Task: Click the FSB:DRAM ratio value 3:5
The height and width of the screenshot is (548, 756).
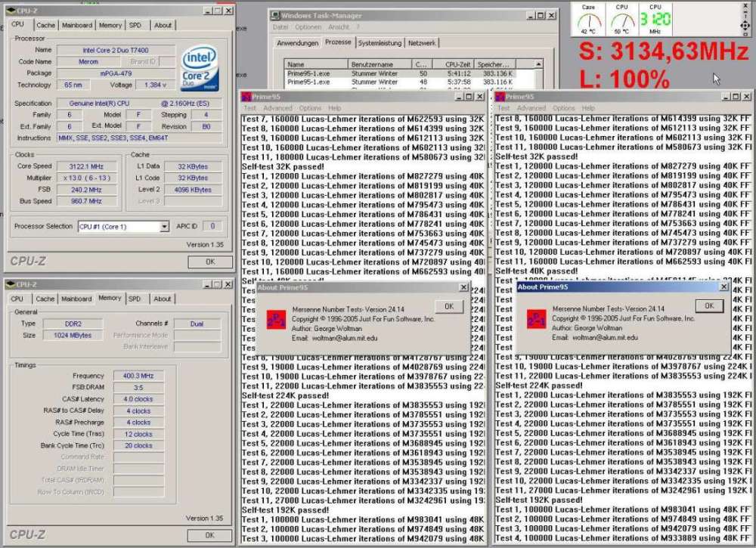Action: (x=138, y=388)
